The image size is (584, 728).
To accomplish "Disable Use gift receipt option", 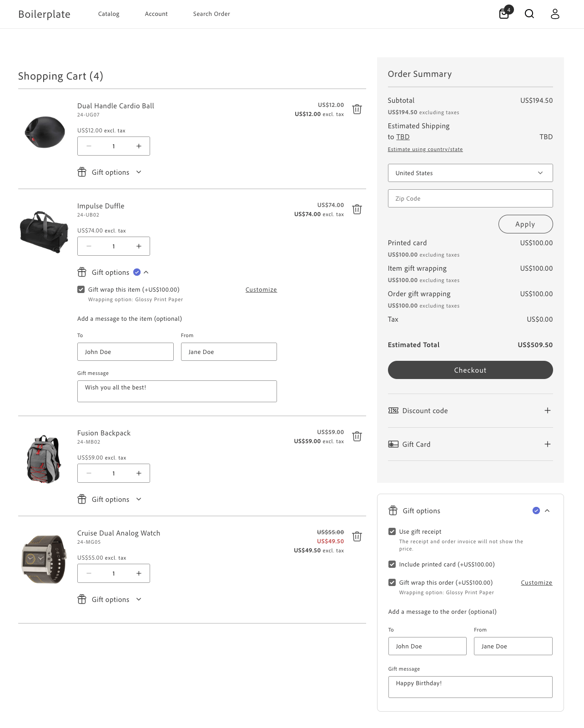I will pyautogui.click(x=392, y=531).
